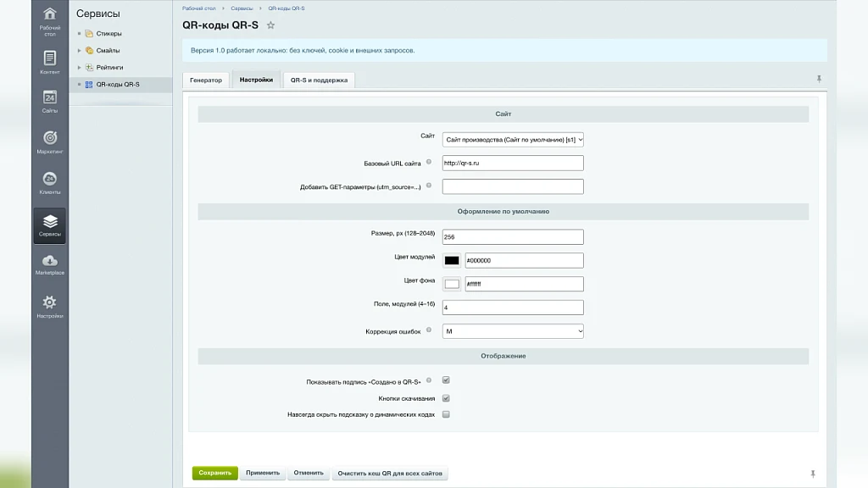Screen dimensions: 868x488
Task: Open the Контент section icon
Action: tap(50, 58)
